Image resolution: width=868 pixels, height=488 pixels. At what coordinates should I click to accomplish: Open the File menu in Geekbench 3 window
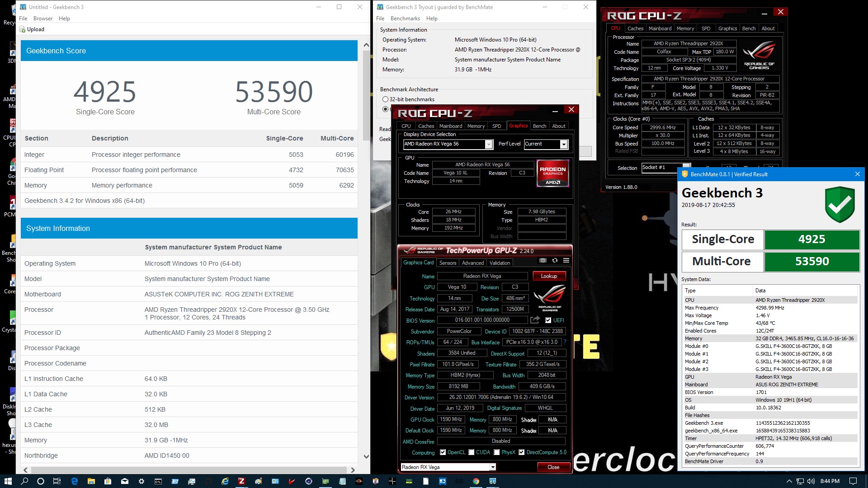point(23,19)
